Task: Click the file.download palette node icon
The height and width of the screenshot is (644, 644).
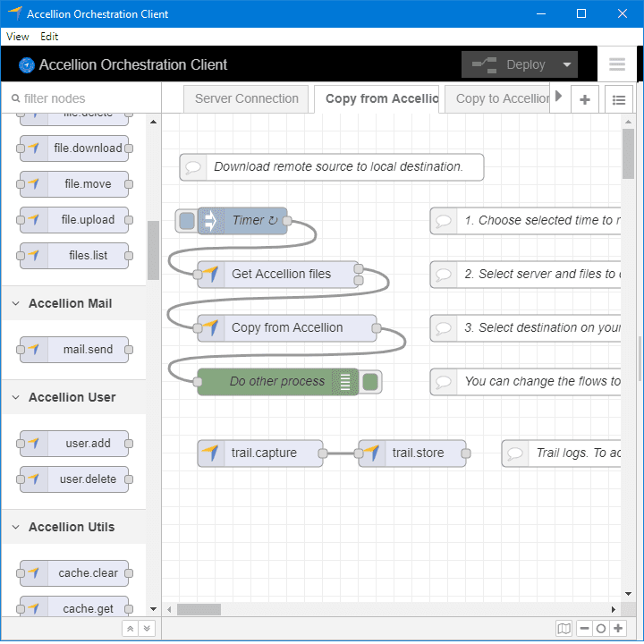Action: point(34,148)
